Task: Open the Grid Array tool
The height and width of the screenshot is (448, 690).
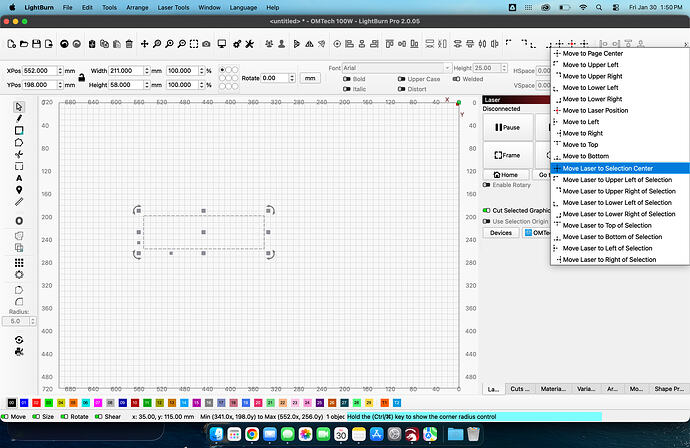Action: [18, 263]
